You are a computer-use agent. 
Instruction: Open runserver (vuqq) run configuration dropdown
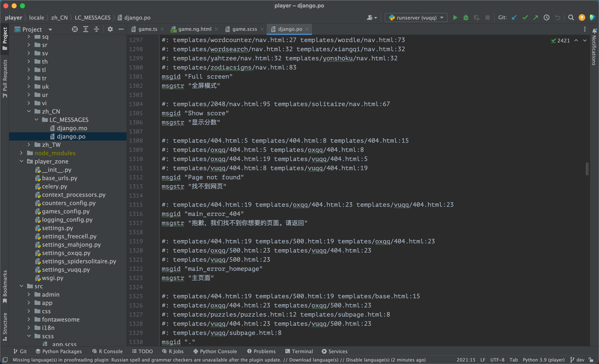(x=416, y=17)
